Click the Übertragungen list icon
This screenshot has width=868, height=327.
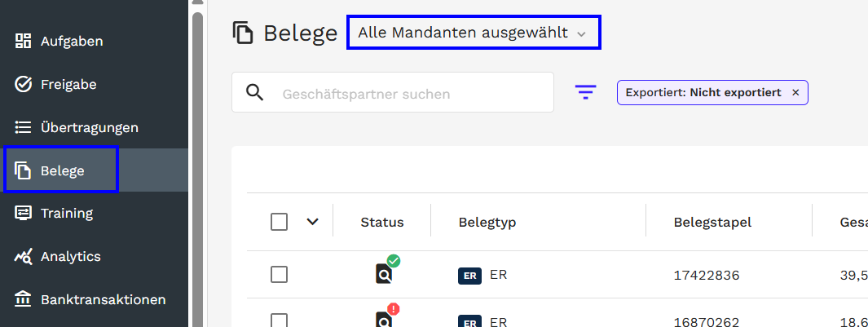coord(24,127)
